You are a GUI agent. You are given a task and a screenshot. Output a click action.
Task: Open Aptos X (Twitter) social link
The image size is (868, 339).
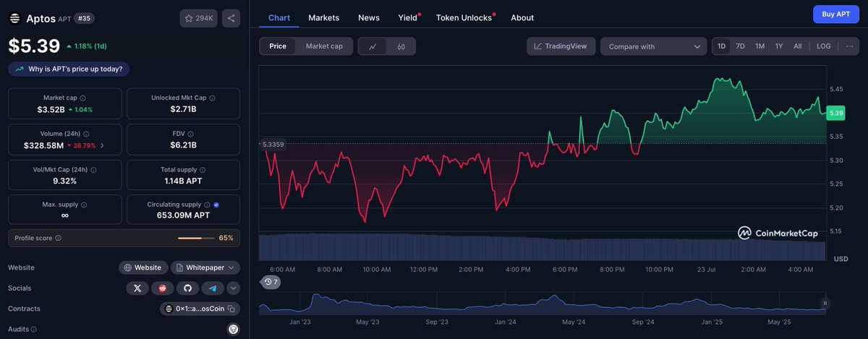137,288
